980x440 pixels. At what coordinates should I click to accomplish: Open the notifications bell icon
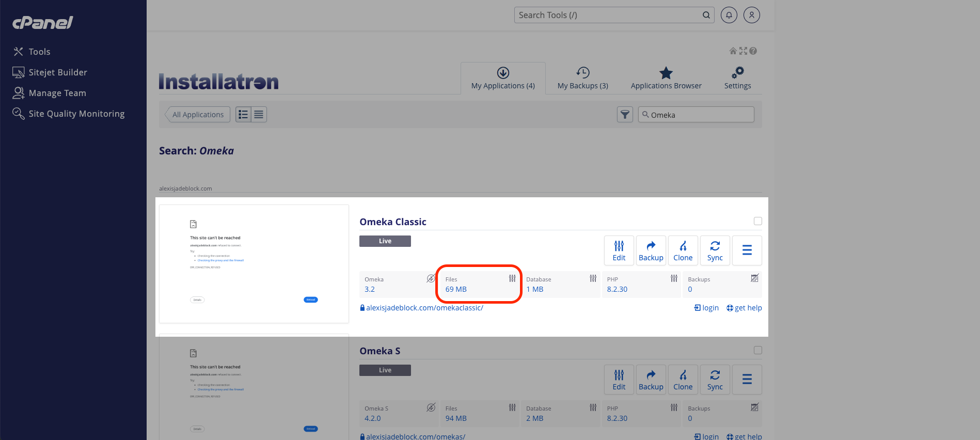729,15
